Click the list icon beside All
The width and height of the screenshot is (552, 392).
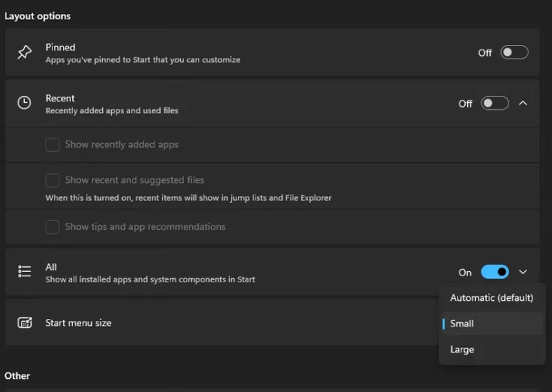tap(25, 271)
